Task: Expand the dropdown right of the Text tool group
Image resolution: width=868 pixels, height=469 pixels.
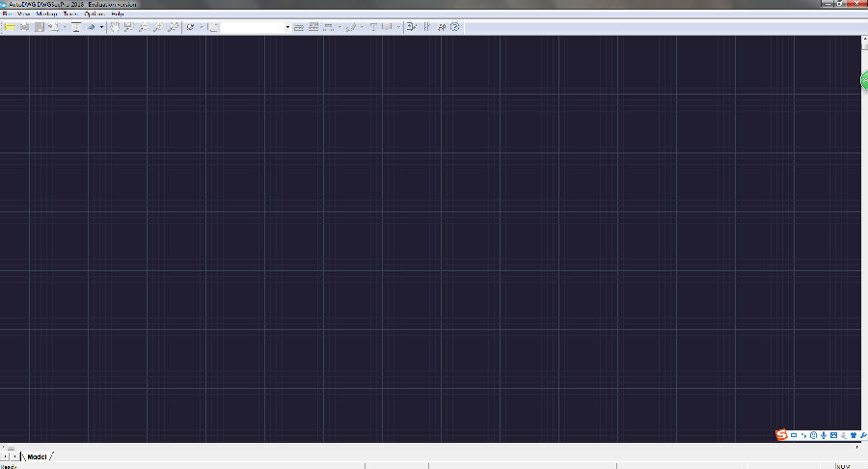Action: 398,27
